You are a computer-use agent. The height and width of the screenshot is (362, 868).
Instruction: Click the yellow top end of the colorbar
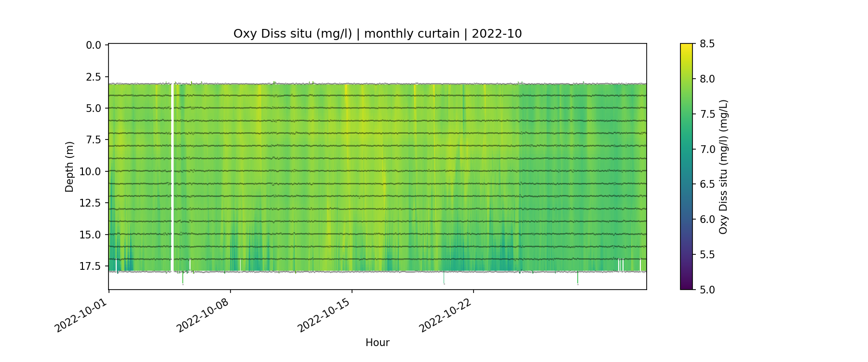pos(686,47)
